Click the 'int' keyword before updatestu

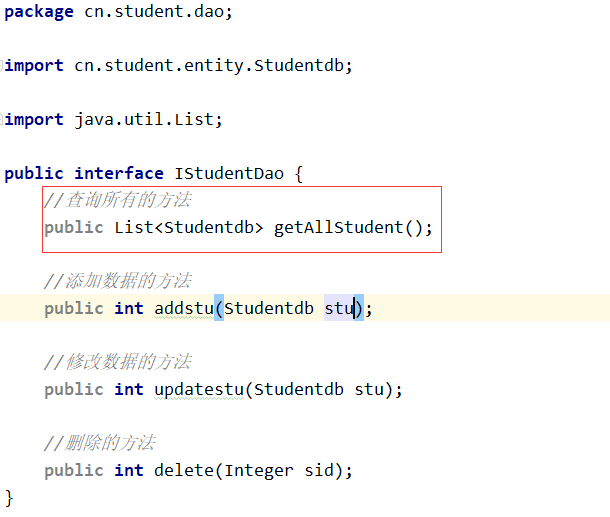pos(129,389)
